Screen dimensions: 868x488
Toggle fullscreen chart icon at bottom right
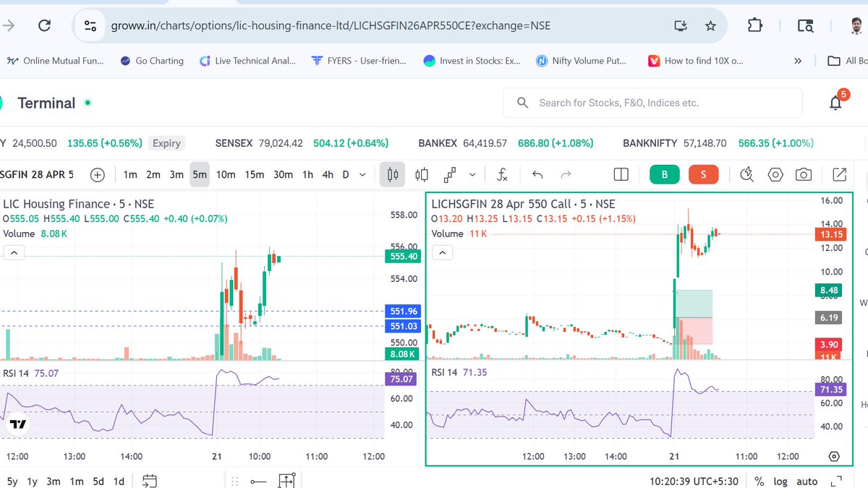click(x=836, y=481)
